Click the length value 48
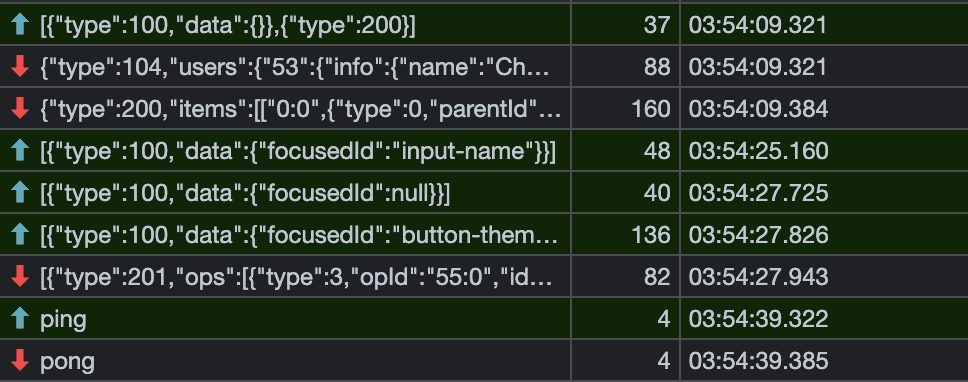 (657, 151)
